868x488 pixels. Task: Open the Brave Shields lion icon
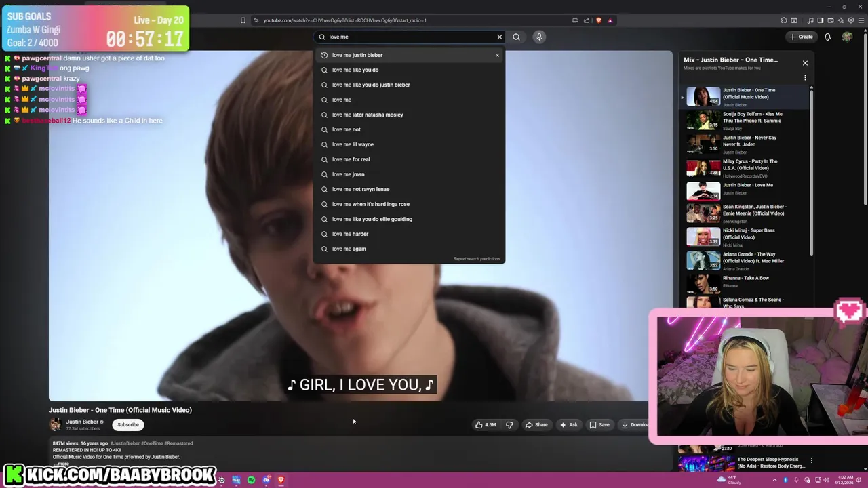click(x=598, y=20)
